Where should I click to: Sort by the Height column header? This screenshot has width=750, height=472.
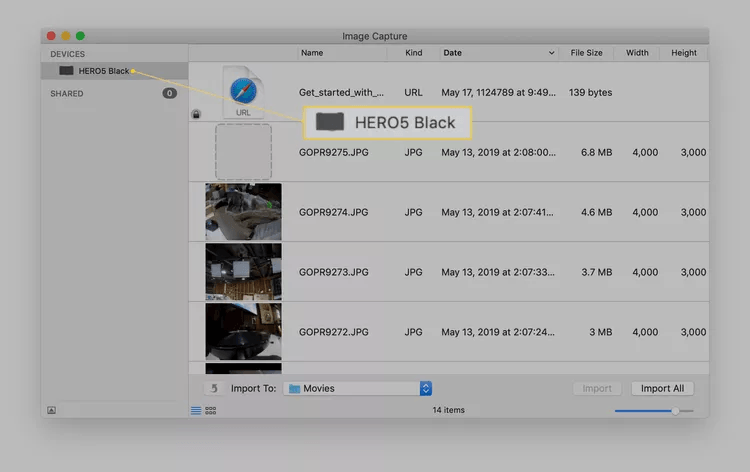click(x=684, y=53)
